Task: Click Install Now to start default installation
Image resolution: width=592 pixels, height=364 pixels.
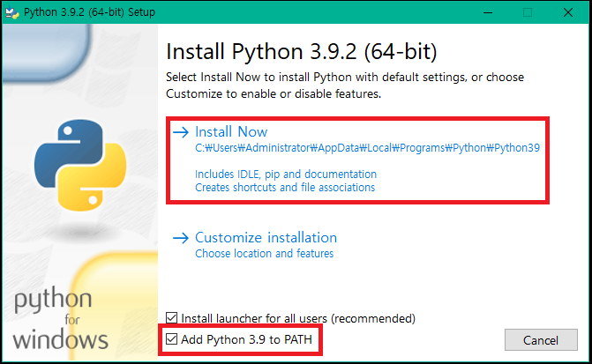Action: pos(231,132)
